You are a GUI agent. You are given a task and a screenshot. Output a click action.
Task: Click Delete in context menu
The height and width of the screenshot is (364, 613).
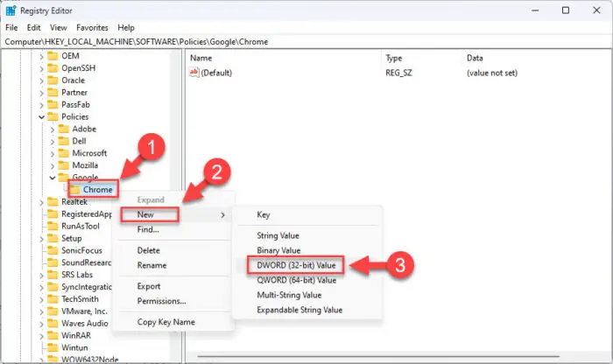click(x=148, y=250)
